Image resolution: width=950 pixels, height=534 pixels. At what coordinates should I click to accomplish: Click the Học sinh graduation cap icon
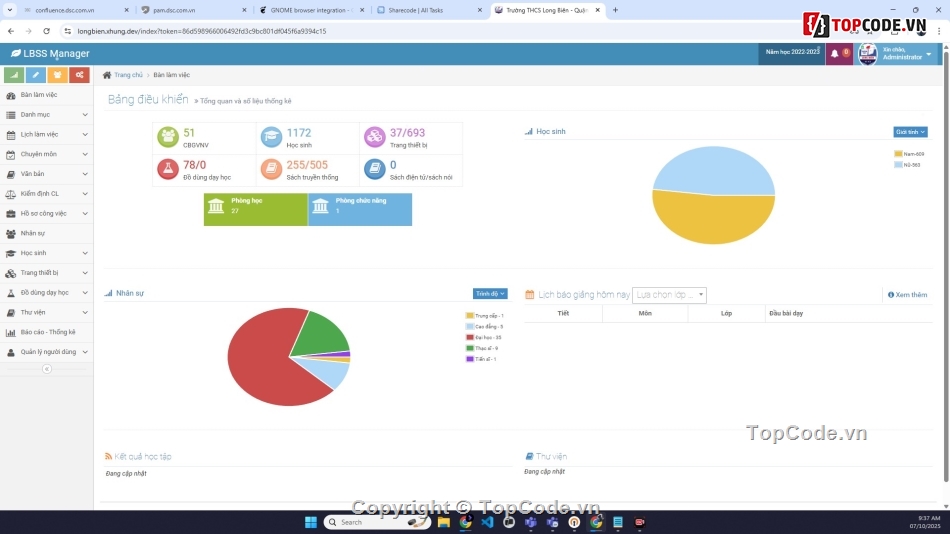tap(271, 137)
